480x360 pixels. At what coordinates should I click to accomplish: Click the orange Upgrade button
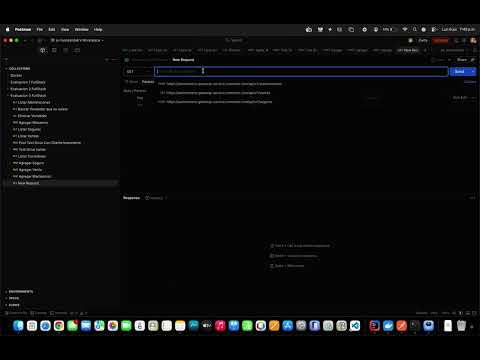click(x=441, y=40)
